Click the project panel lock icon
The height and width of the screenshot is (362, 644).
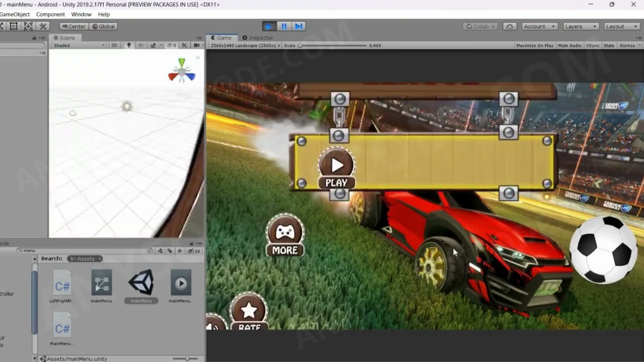191,244
